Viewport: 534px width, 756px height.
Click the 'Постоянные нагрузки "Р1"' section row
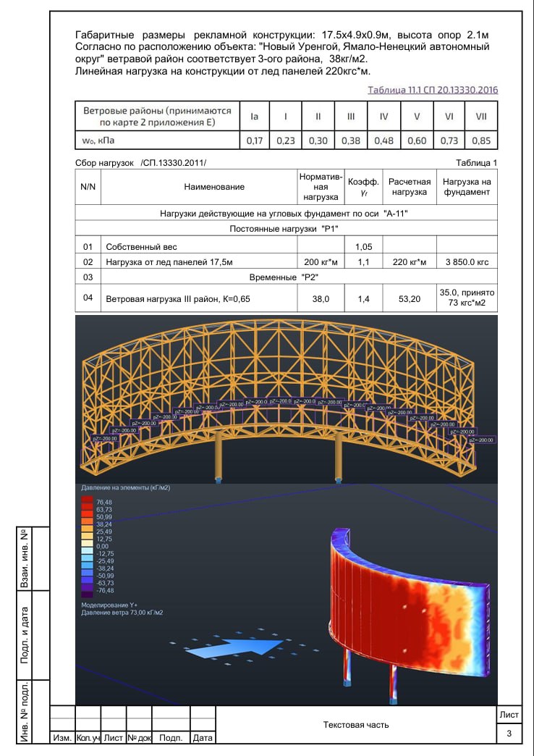(x=287, y=229)
